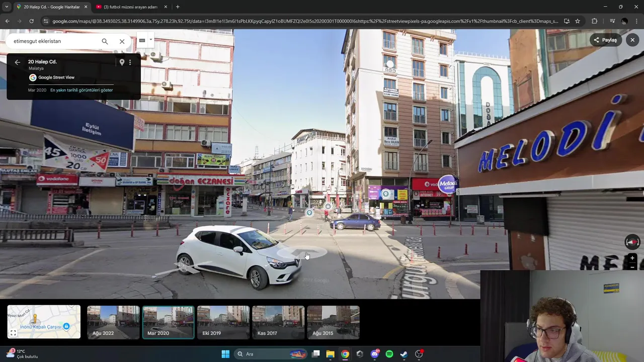Reload the current page
The image size is (644, 362).
pyautogui.click(x=31, y=21)
